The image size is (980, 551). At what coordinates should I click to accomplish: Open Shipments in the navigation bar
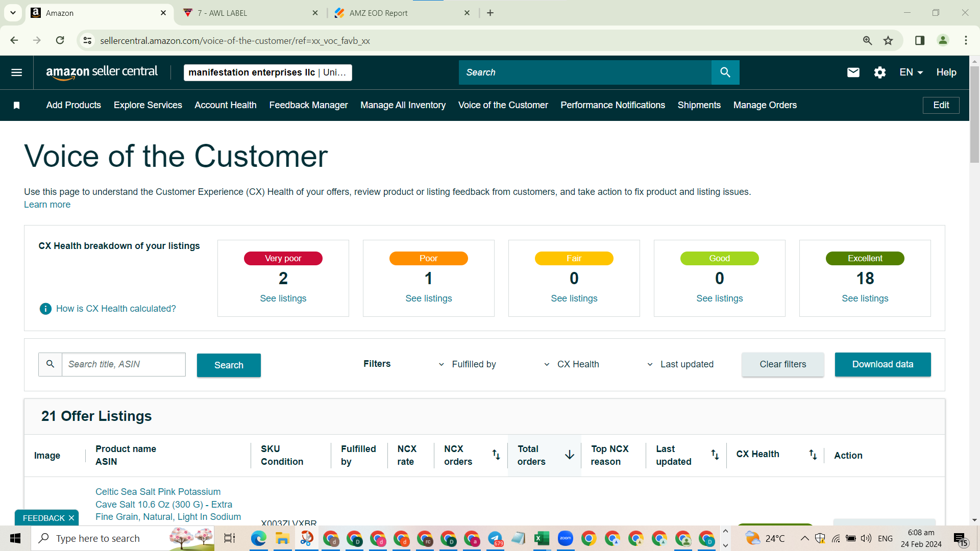click(699, 105)
